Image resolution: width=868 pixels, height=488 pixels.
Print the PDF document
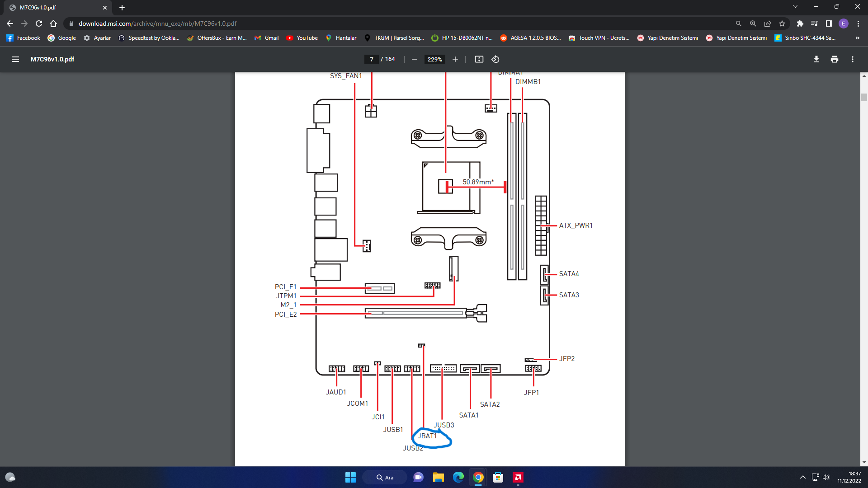(835, 59)
